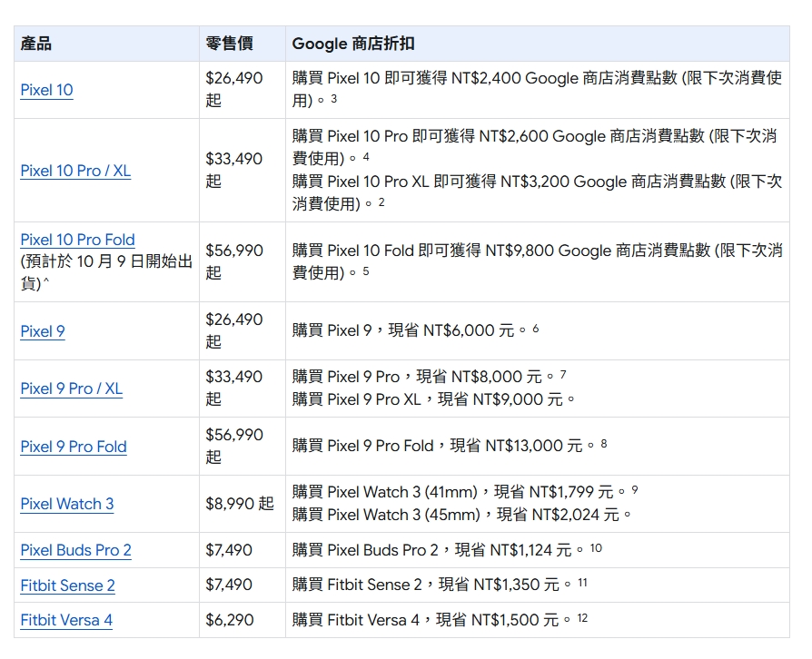Viewport: 812px width, 659px height.
Task: Open the Pixel 9 Pro Fold link
Action: (x=74, y=447)
